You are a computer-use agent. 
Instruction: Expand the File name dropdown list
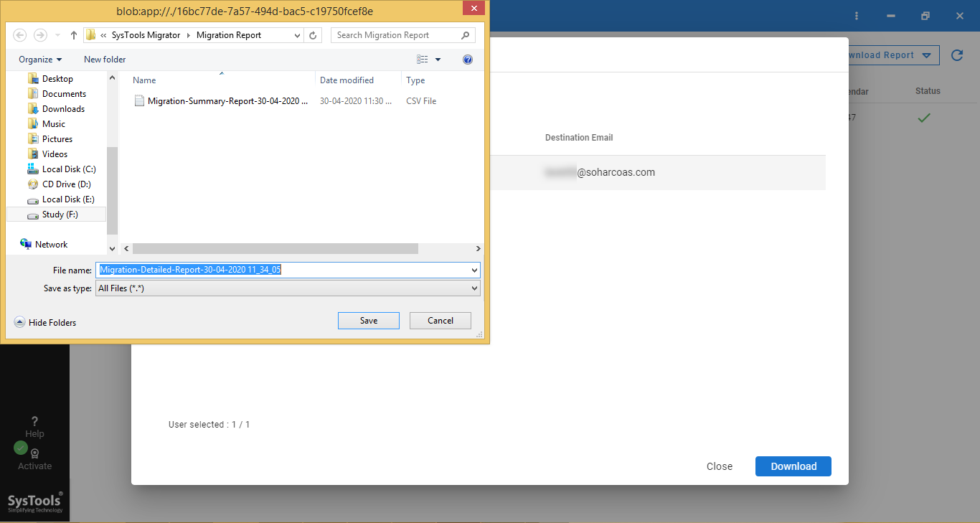point(474,270)
